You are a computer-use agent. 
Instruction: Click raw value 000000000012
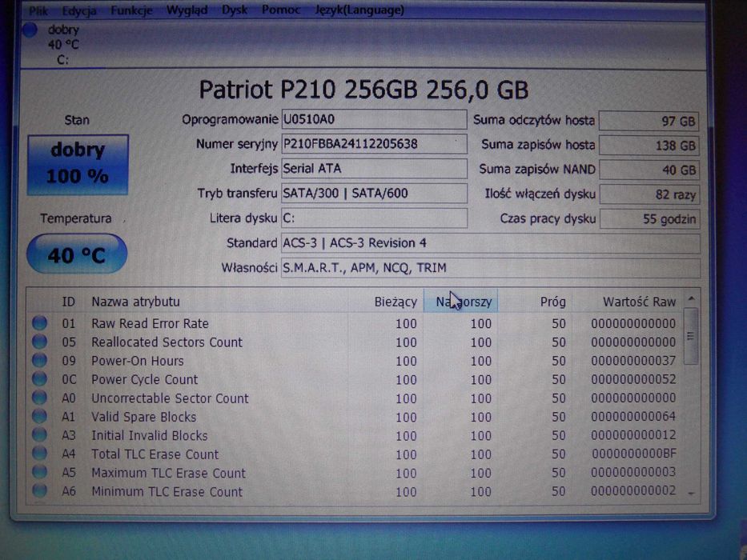click(x=633, y=434)
